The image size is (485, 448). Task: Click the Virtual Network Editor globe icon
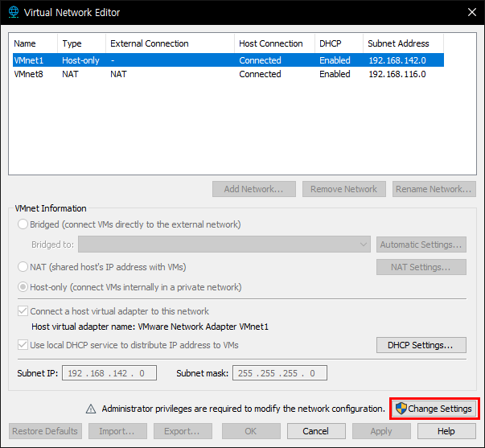point(14,12)
